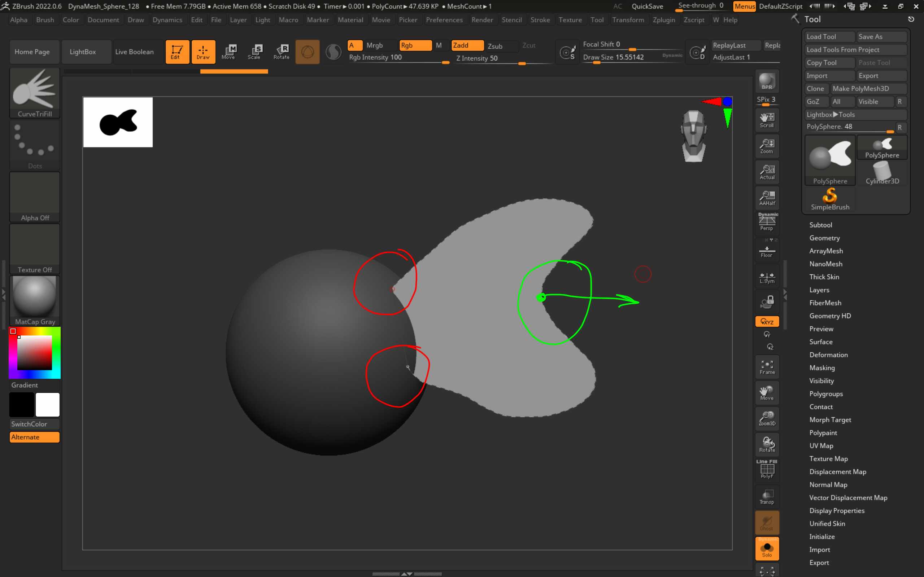Open the CurveTriFill brush thumbnail
924x577 pixels.
[35, 93]
